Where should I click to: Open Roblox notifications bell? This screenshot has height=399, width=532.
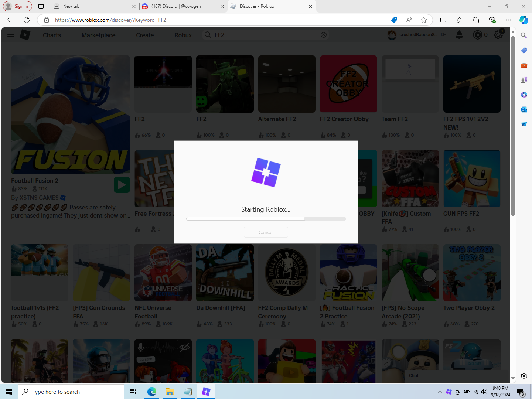(459, 35)
